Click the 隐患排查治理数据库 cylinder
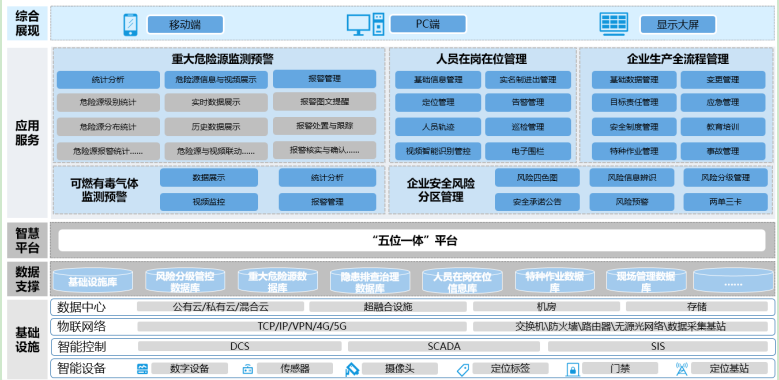Viewport: 779px width, 380px height. coord(370,281)
